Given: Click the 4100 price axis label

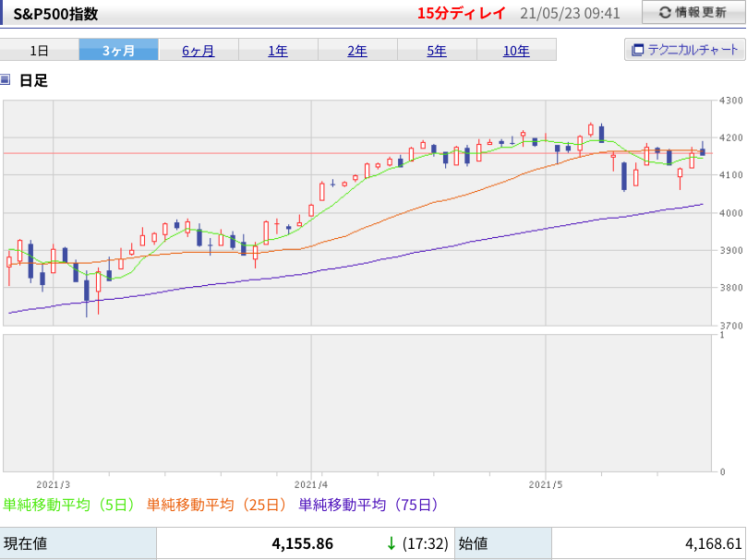Looking at the screenshot, I should pos(730,175).
